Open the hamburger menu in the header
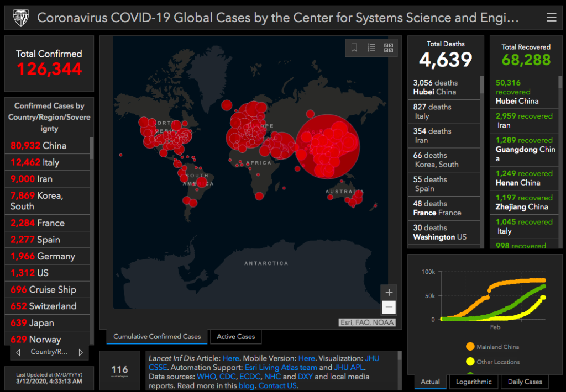Viewport: 566px width, 392px height. coord(551,18)
